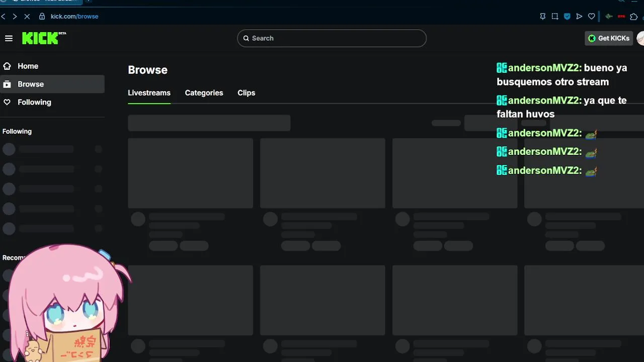Switch to the Clips tab
Screen dimensions: 644x362
point(247,93)
